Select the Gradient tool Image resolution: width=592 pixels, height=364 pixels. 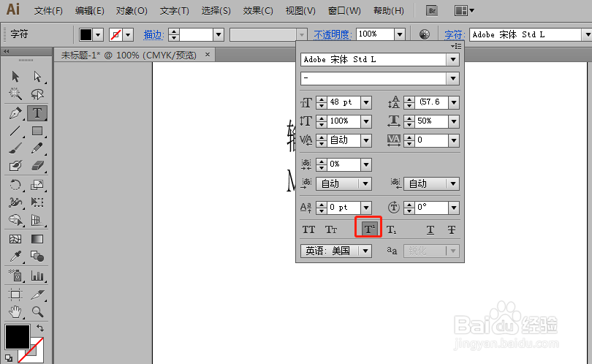pyautogui.click(x=37, y=239)
